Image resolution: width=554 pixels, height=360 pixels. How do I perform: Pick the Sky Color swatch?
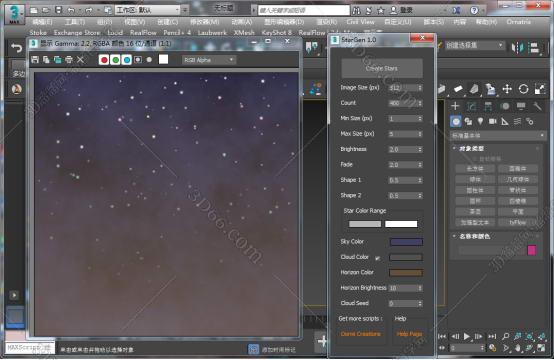point(406,242)
